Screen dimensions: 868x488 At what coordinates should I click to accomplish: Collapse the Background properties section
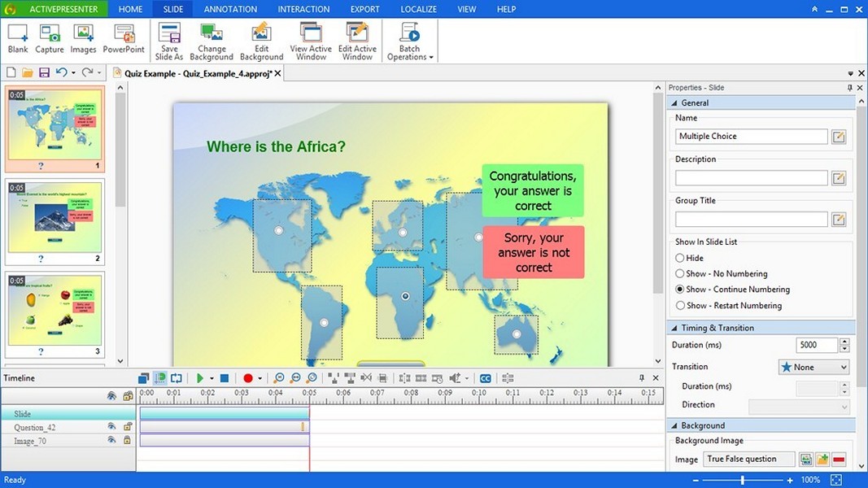[674, 425]
